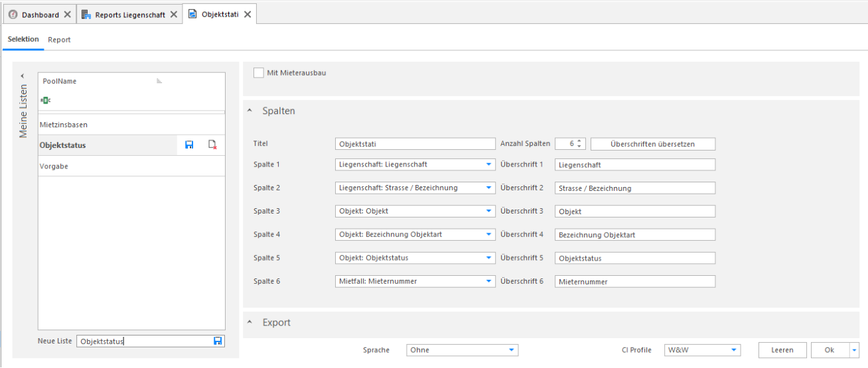Image resolution: width=868 pixels, height=368 pixels.
Task: Open the Spalte 1 dropdown
Action: click(x=489, y=164)
